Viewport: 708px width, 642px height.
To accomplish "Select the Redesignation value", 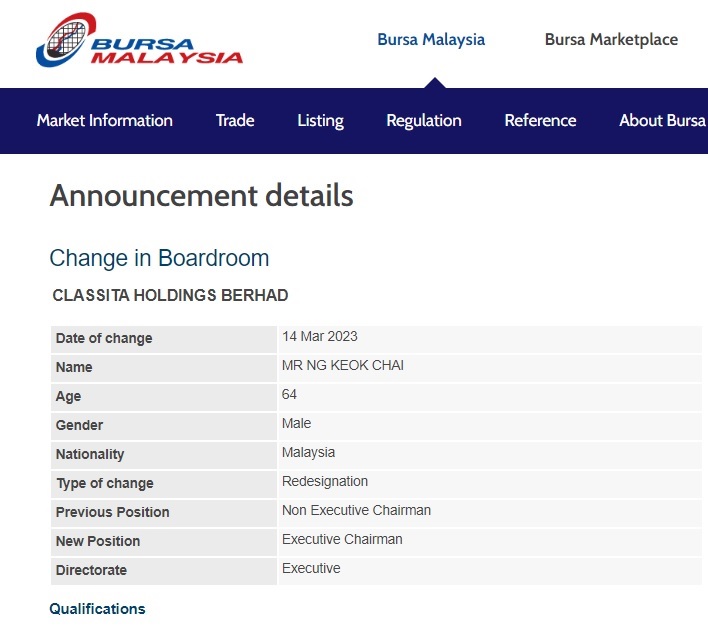I will click(x=325, y=481).
